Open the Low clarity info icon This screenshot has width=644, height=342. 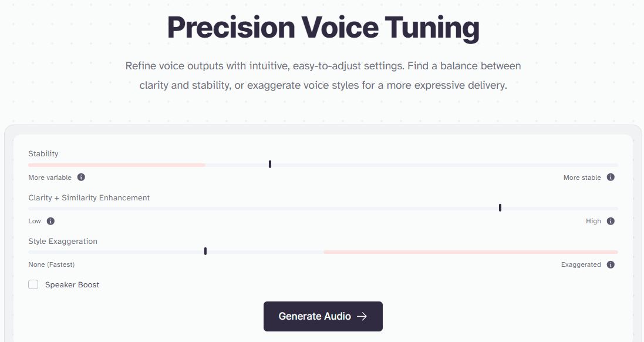pyautogui.click(x=50, y=221)
